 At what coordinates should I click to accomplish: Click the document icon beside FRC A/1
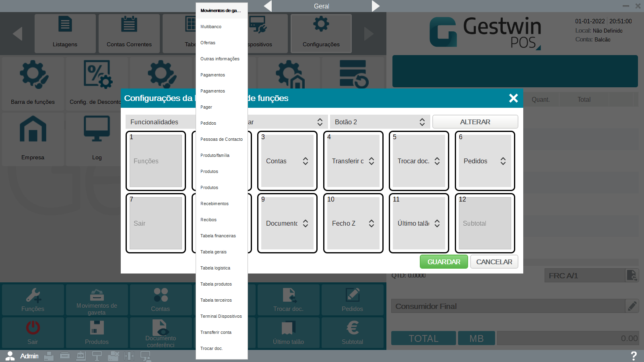tap(632, 276)
